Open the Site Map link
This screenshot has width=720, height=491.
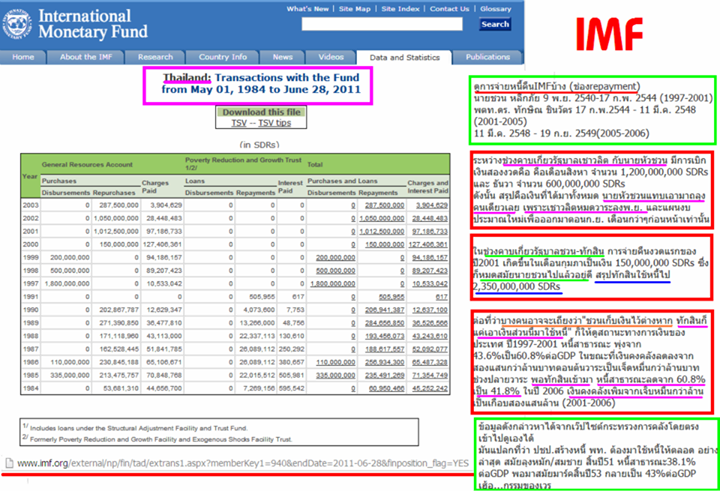[x=354, y=9]
